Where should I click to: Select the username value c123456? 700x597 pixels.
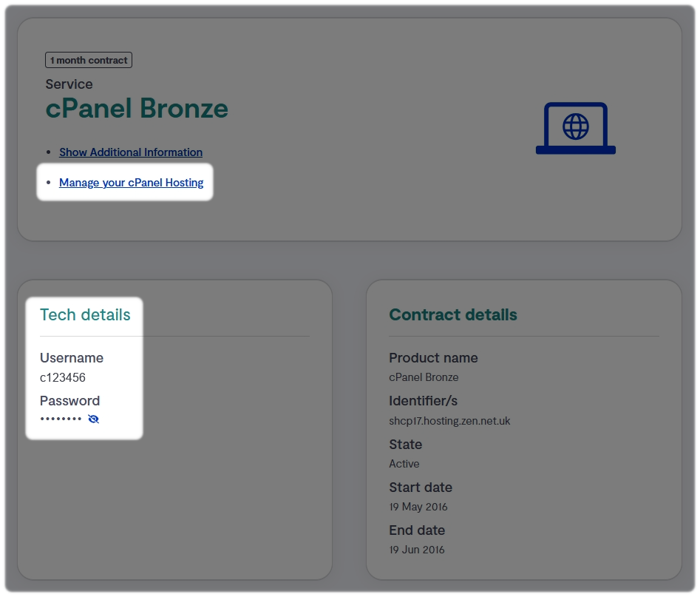63,377
